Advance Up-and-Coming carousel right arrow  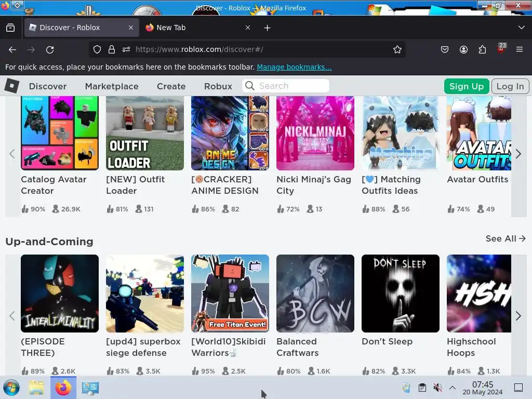[519, 316]
